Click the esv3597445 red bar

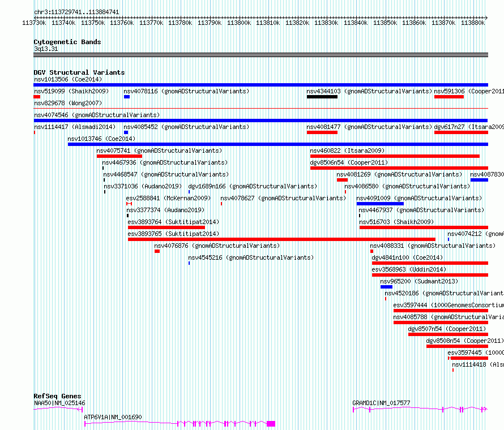coord(468,358)
